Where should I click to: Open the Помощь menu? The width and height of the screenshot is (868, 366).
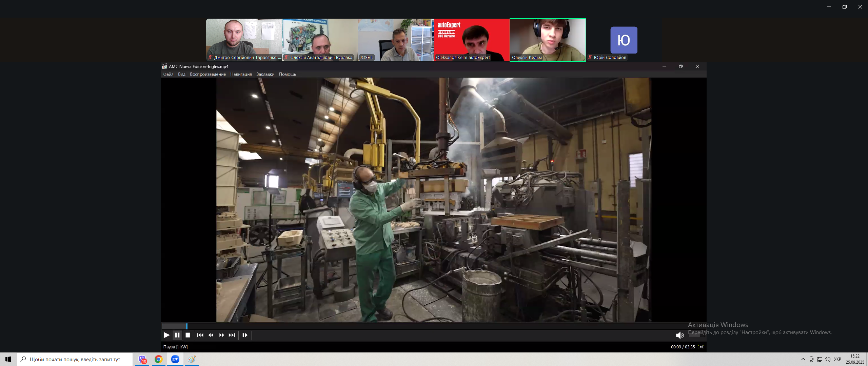coord(287,74)
